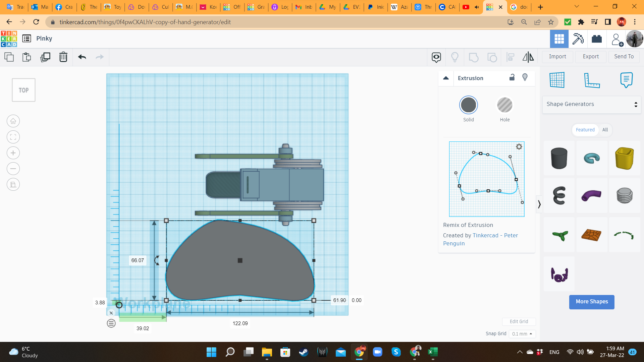Click the Undo arrow

[x=82, y=57]
